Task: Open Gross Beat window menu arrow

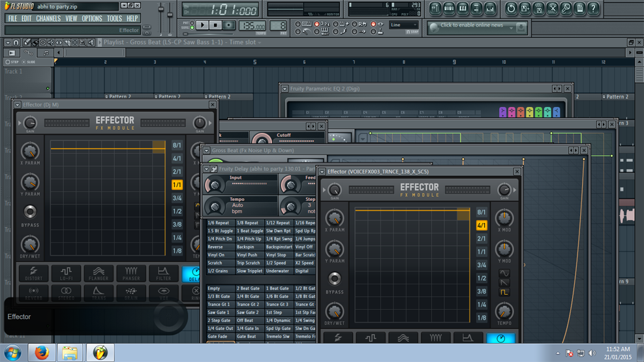Action: pyautogui.click(x=207, y=151)
